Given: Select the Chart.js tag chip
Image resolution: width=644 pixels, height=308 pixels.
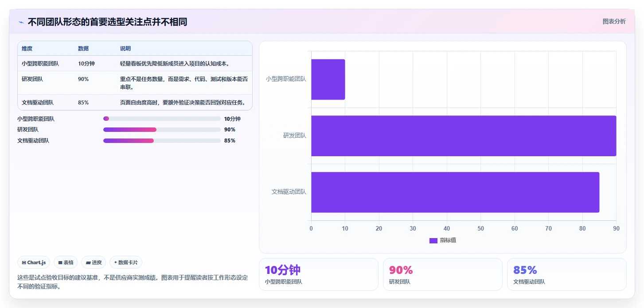Looking at the screenshot, I should [x=34, y=262].
